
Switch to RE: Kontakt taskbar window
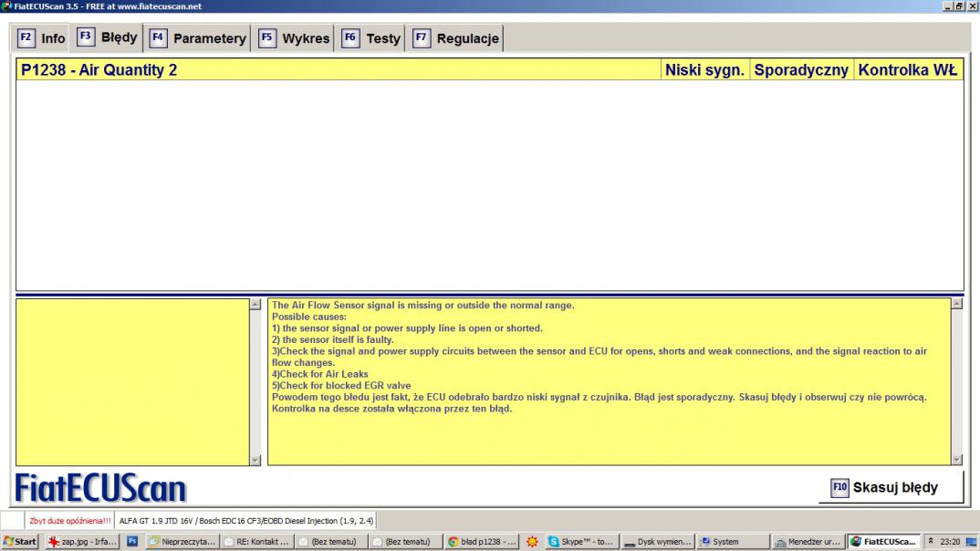point(257,542)
